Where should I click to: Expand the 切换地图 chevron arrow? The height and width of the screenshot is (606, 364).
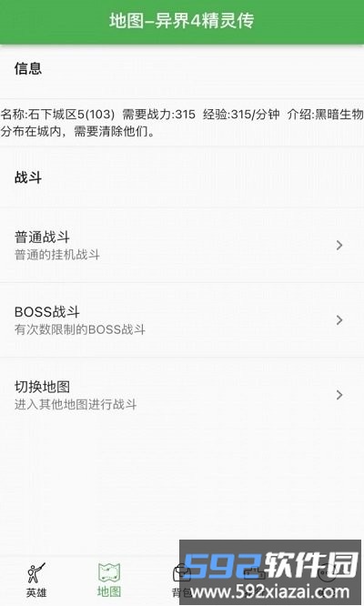(x=339, y=395)
